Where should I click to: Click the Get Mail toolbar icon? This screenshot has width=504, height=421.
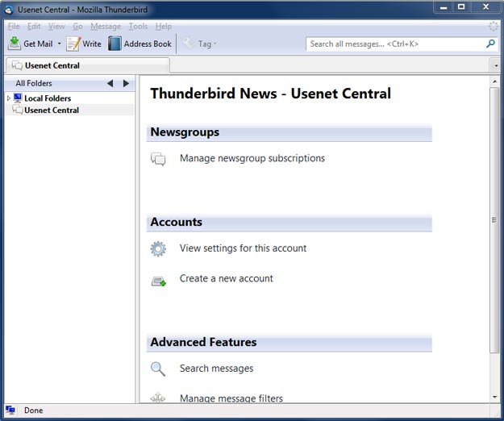[x=15, y=44]
